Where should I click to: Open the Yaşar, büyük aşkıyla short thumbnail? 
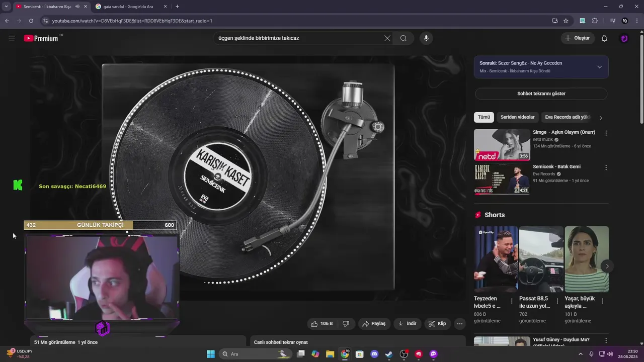click(x=587, y=259)
